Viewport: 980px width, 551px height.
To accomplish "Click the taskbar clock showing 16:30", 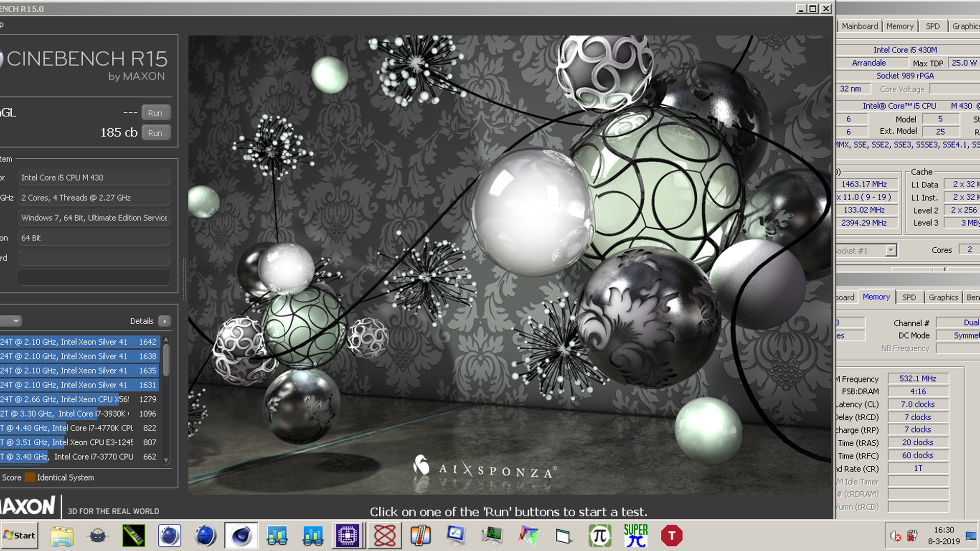I will click(x=944, y=530).
